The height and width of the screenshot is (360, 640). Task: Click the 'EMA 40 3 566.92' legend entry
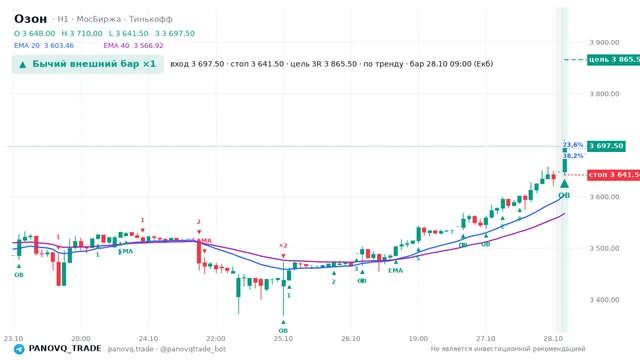coord(133,46)
